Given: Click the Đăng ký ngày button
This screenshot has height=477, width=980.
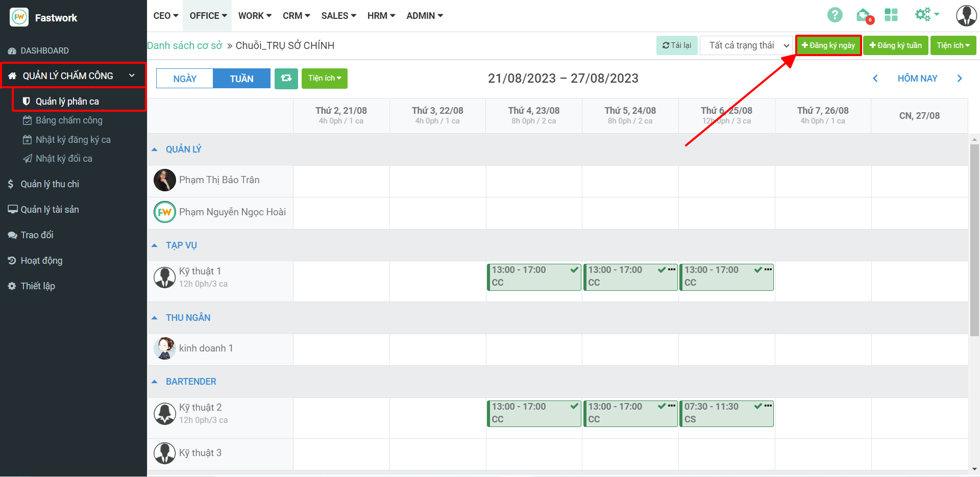Looking at the screenshot, I should click(828, 45).
